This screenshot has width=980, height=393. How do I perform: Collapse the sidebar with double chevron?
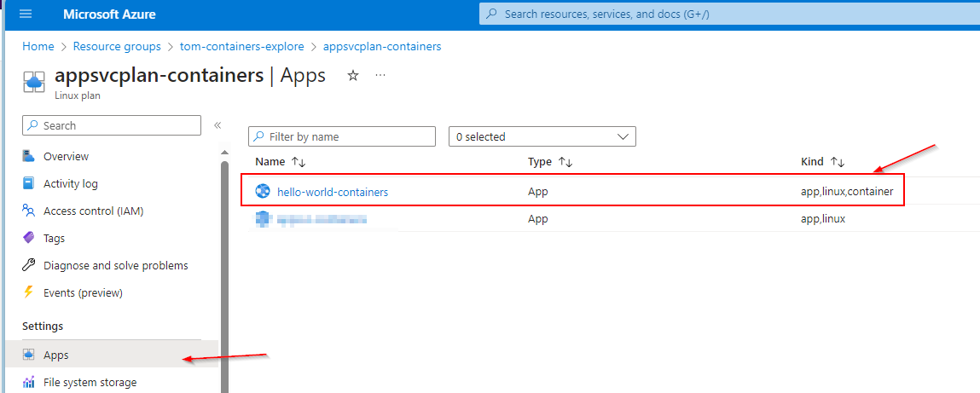pos(217,125)
